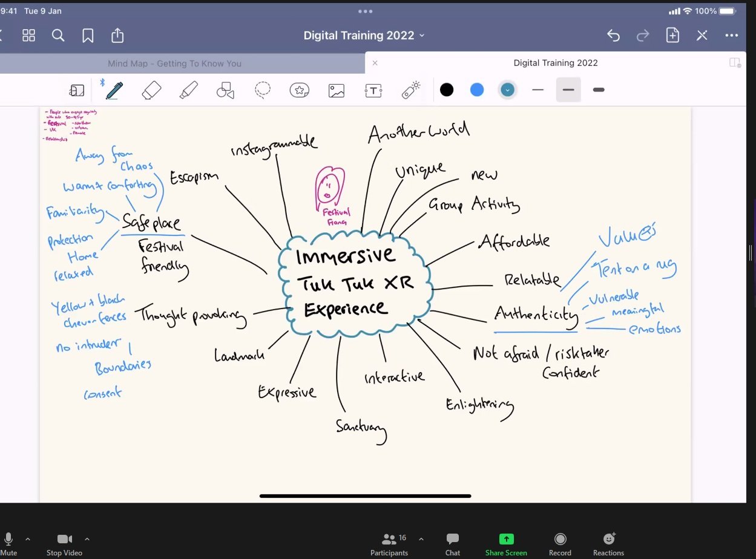Switch to Mind Map - Getting To Know You tab
Screen dimensions: 756x559
[x=174, y=63]
